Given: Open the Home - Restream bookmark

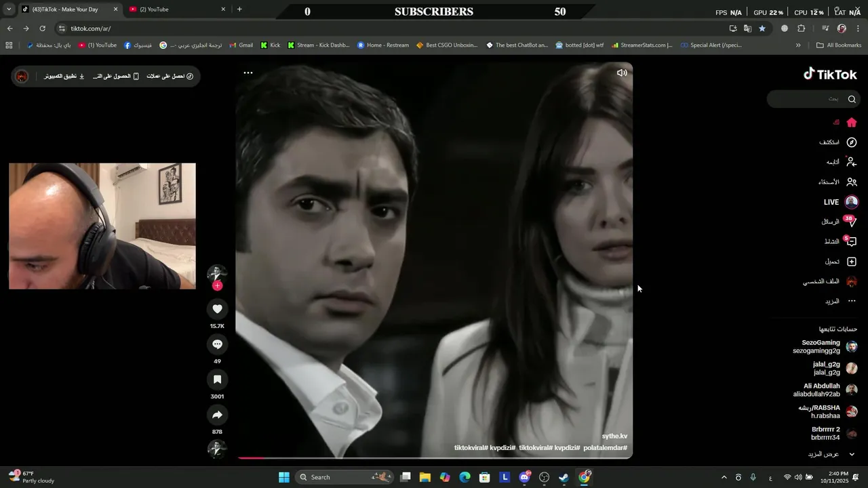Looking at the screenshot, I should tap(382, 45).
